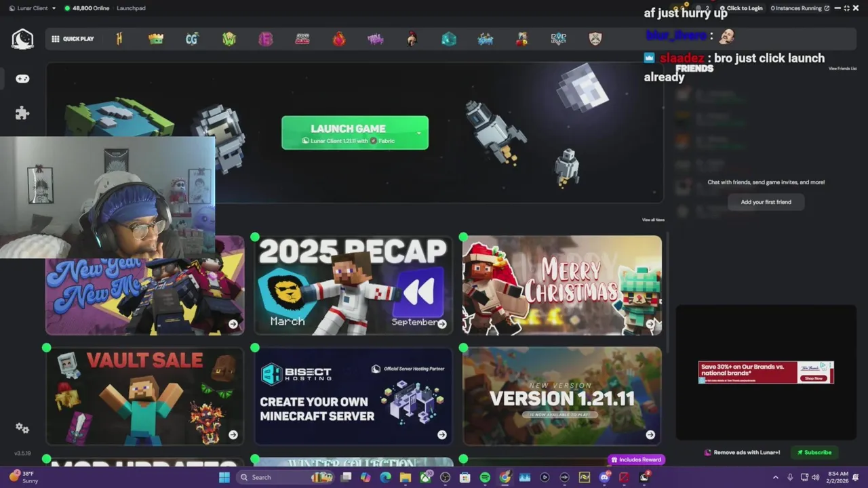
Task: Open Discord from the taskbar
Action: (x=604, y=477)
